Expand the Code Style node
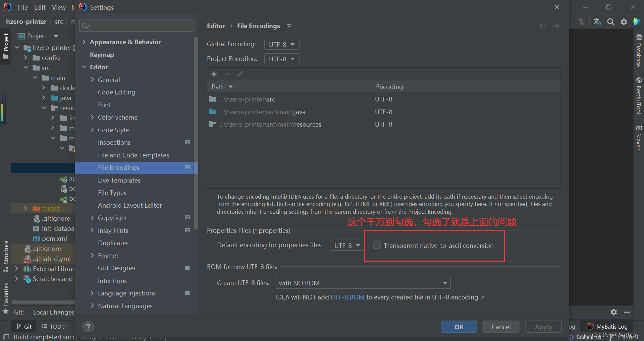Image resolution: width=644 pixels, height=341 pixels. 92,130
